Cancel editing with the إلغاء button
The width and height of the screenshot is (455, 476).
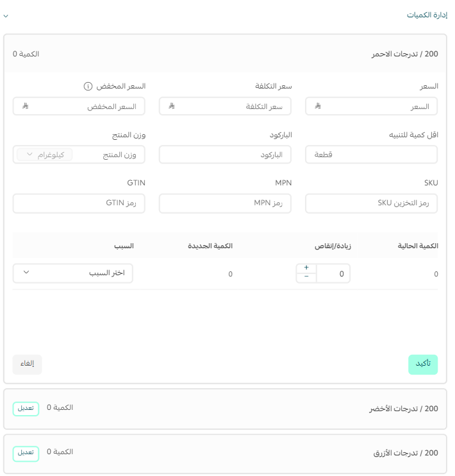(28, 364)
